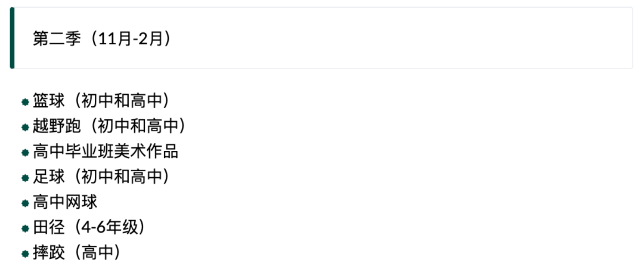Screen dimensions: 644x272
Task: Click the 高中网球 list item
Action: 65,202
